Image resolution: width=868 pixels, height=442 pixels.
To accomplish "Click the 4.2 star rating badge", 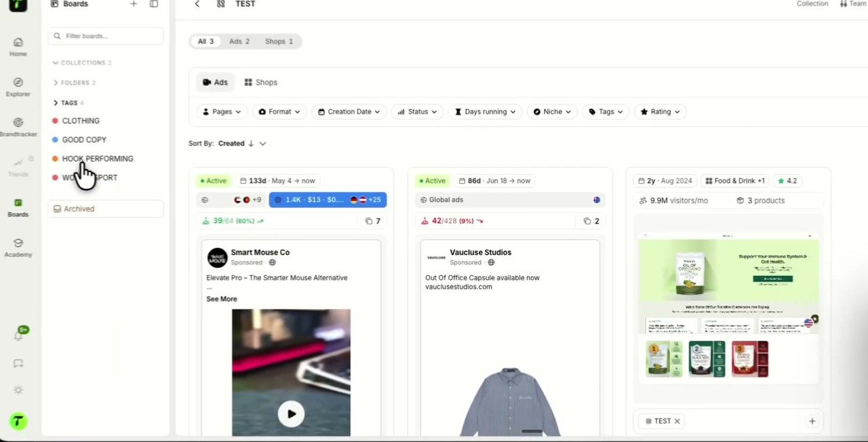I will [787, 181].
